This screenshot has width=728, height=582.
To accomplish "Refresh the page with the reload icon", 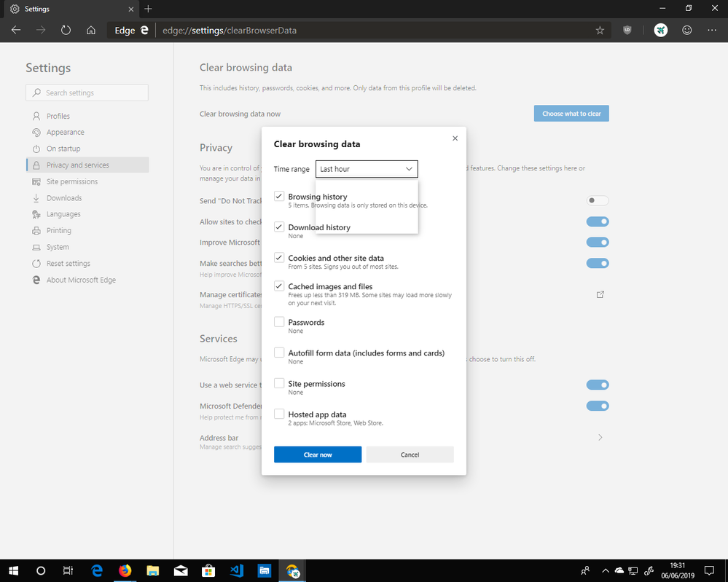I will tap(66, 30).
